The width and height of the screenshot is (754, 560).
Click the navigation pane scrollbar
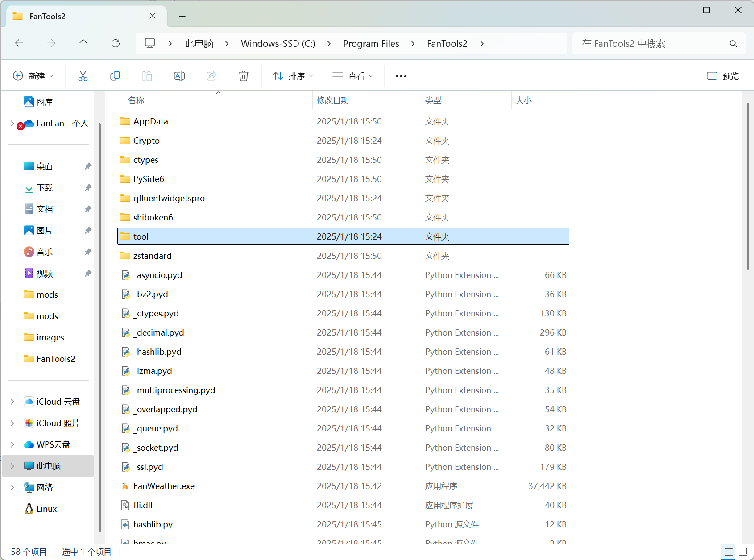[x=99, y=328]
